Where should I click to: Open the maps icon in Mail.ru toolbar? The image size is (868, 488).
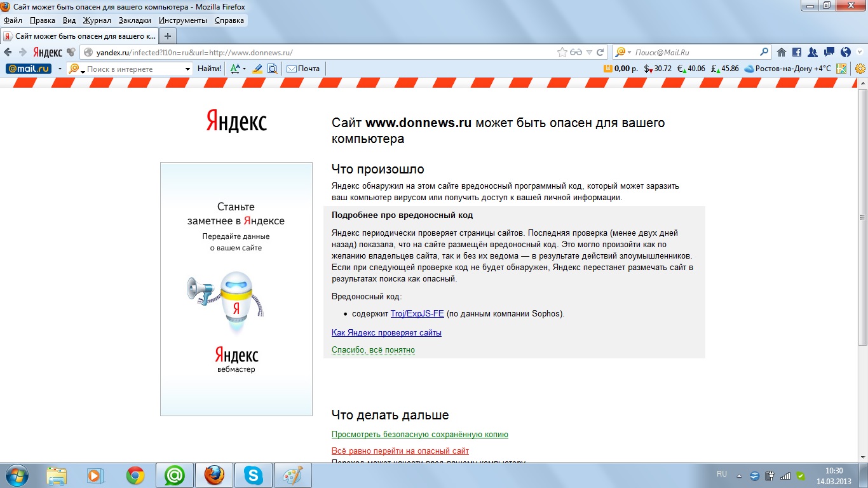tap(841, 69)
